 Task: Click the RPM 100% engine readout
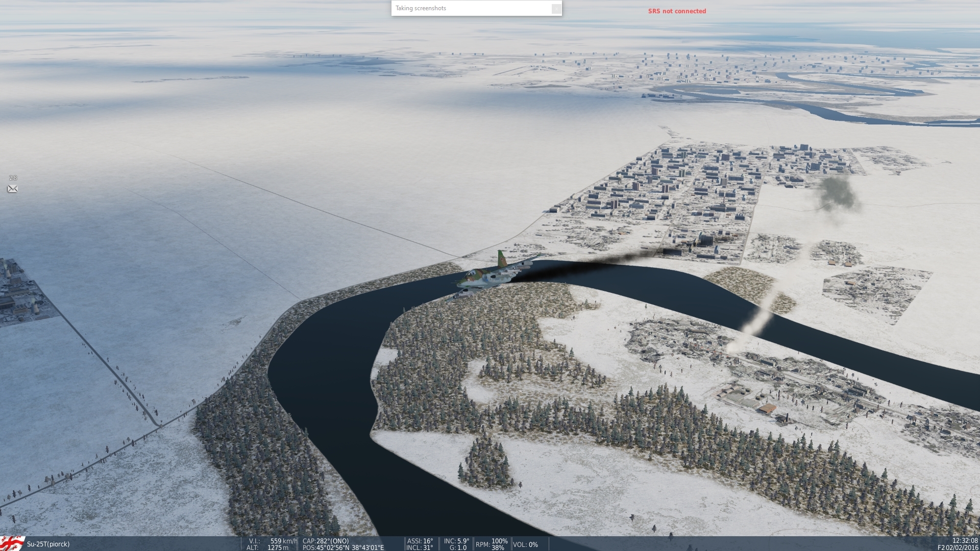tap(492, 544)
